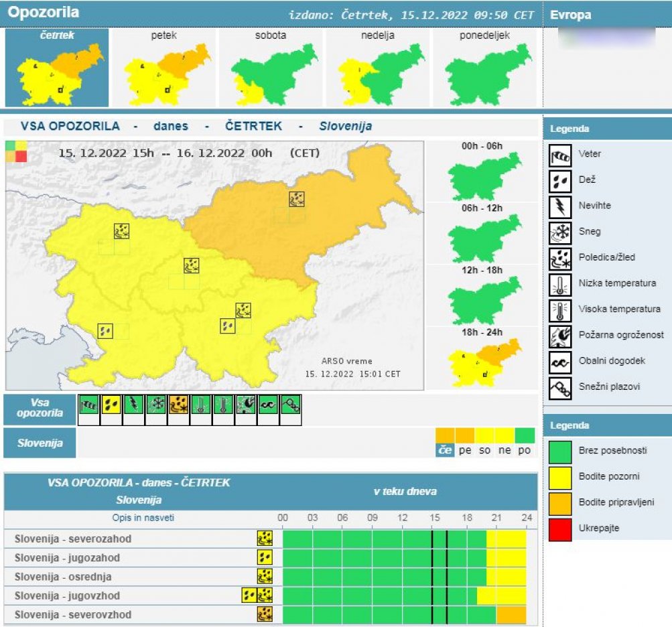
Task: Open the ponedeljek day tab
Action: [484, 67]
